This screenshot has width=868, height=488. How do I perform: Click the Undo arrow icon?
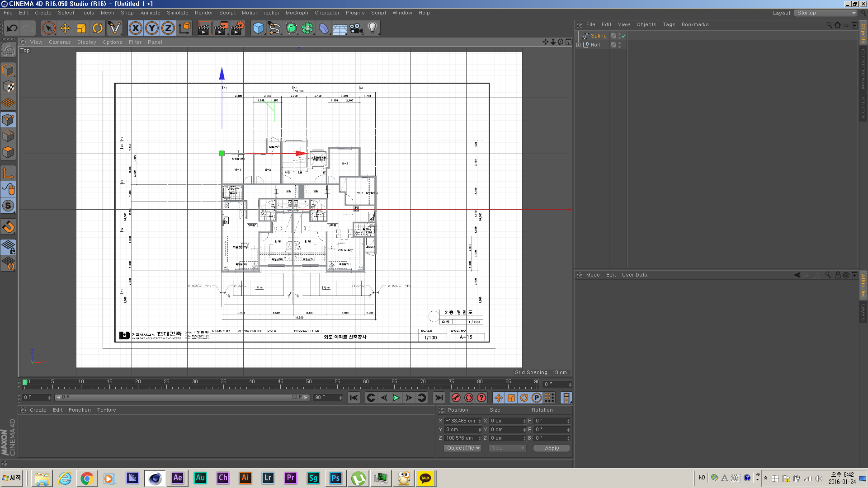tap(12, 28)
